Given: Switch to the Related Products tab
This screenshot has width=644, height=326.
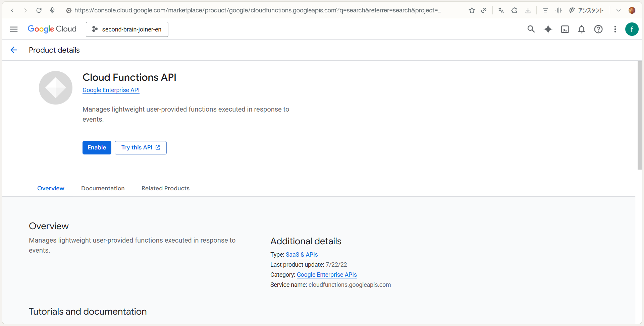Looking at the screenshot, I should pyautogui.click(x=165, y=188).
